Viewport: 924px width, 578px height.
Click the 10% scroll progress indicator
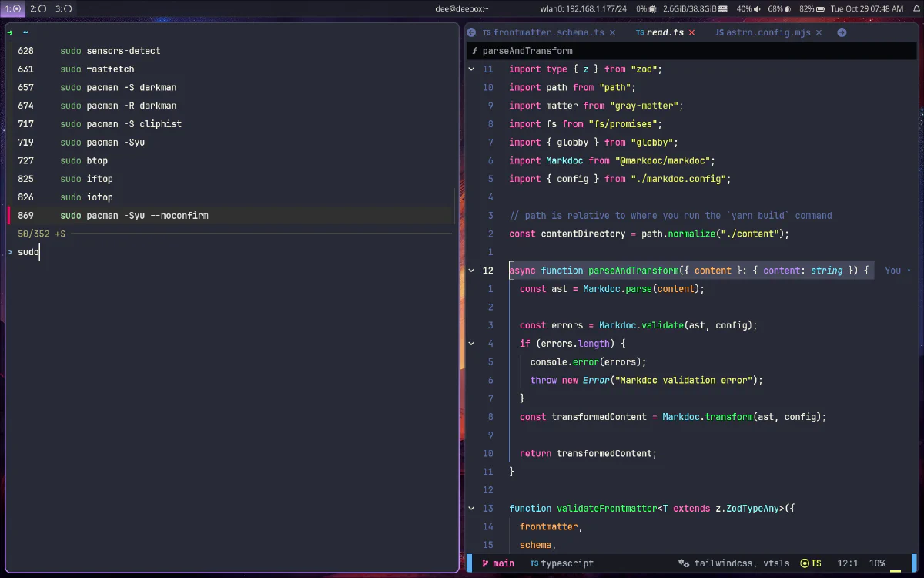876,563
